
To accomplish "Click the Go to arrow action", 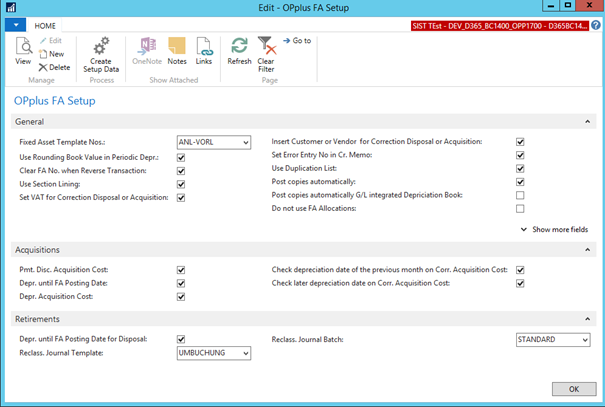I will (297, 41).
